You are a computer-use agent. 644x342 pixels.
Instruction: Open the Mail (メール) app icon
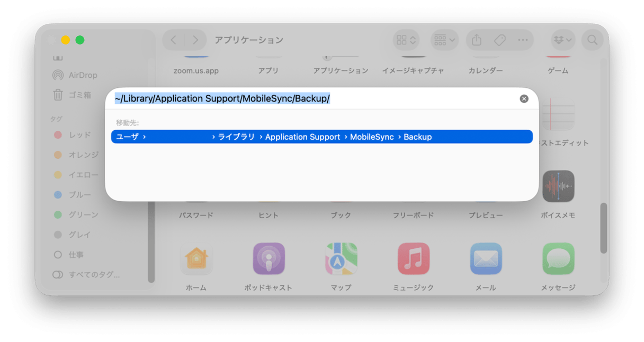pyautogui.click(x=486, y=259)
